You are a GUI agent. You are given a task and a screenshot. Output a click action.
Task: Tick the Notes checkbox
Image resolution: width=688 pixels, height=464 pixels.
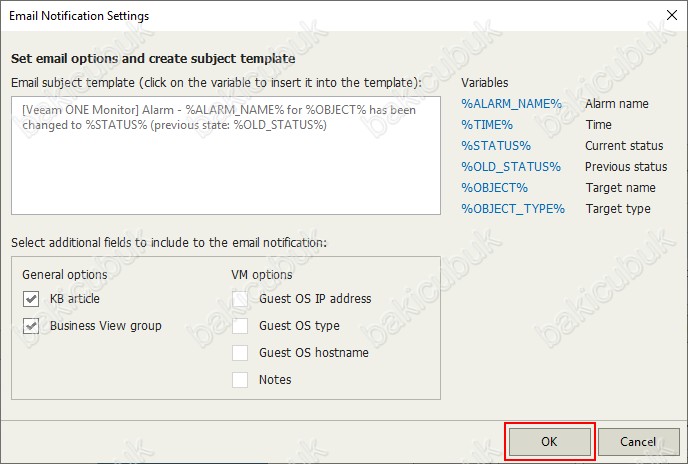tap(240, 380)
